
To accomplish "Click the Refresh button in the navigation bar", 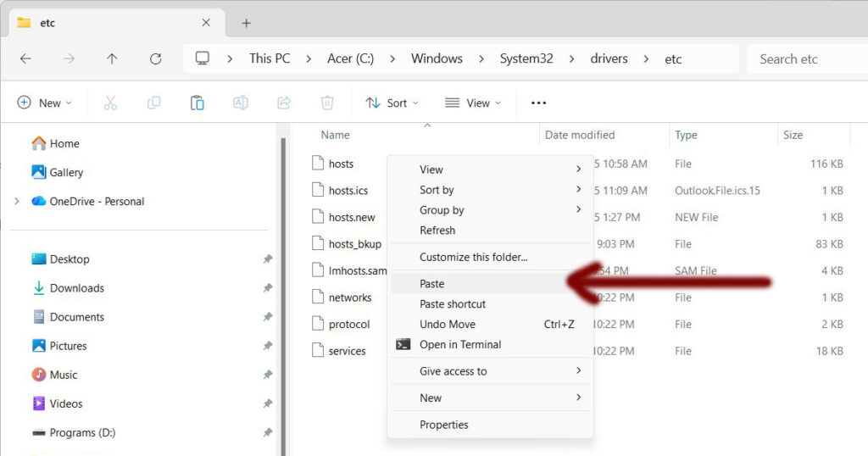I will pos(155,58).
